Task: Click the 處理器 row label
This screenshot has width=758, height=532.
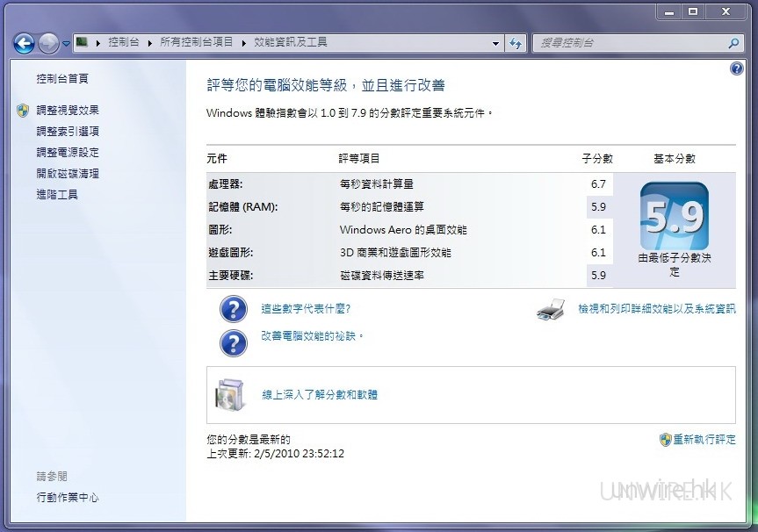Action: [x=226, y=184]
